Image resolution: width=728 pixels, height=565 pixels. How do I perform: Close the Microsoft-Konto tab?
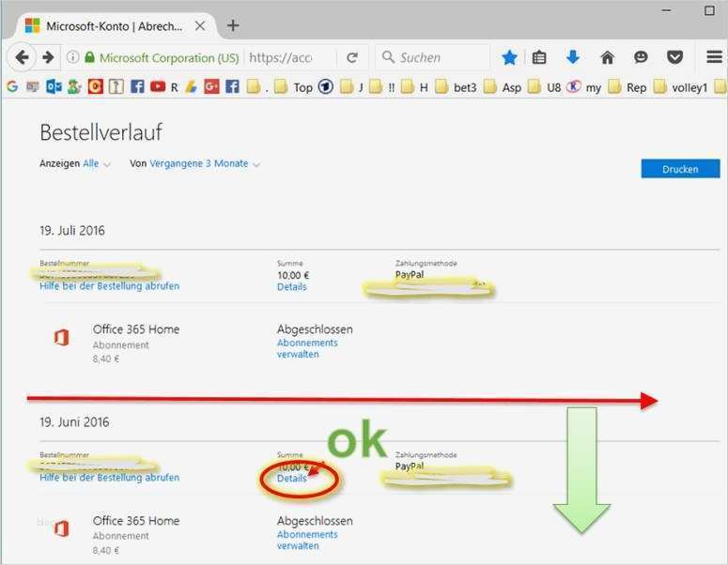[x=200, y=25]
